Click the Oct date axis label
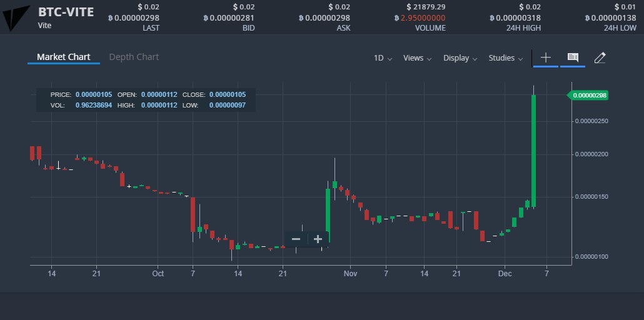The height and width of the screenshot is (320, 644). tap(158, 274)
